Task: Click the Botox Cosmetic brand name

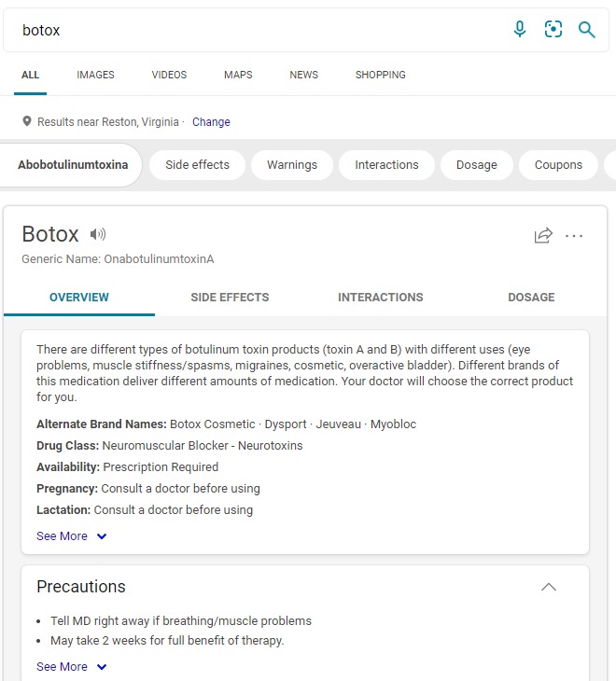Action: [x=213, y=424]
